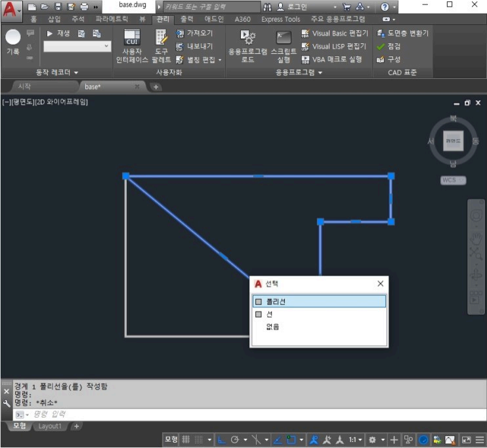Open the Express Tools ribbon tab
The width and height of the screenshot is (487, 448).
pos(281,19)
